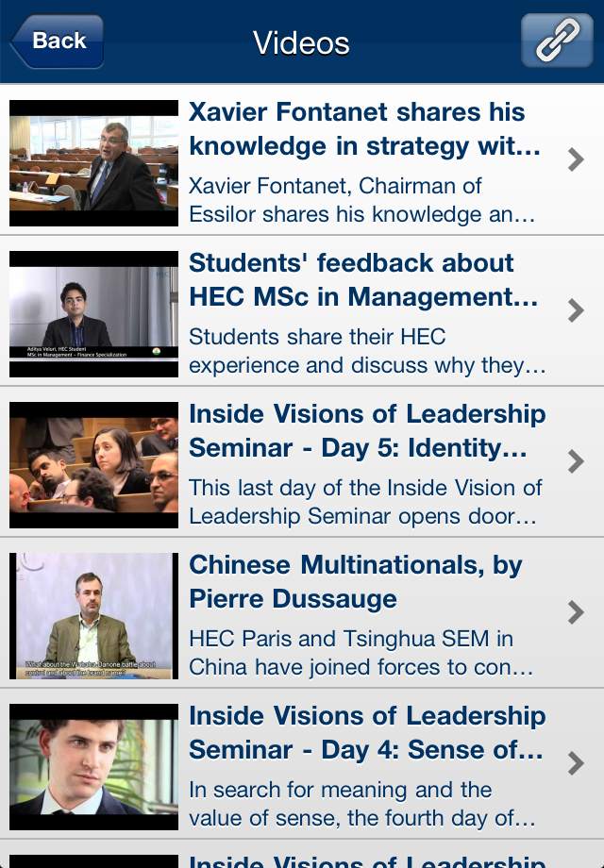Tap the chain link icon button

click(557, 41)
